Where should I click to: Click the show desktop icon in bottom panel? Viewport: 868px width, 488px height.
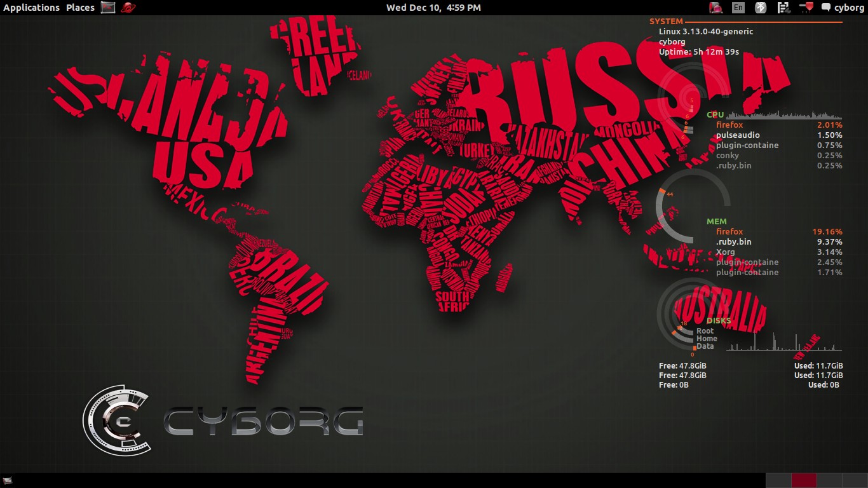coord(8,480)
